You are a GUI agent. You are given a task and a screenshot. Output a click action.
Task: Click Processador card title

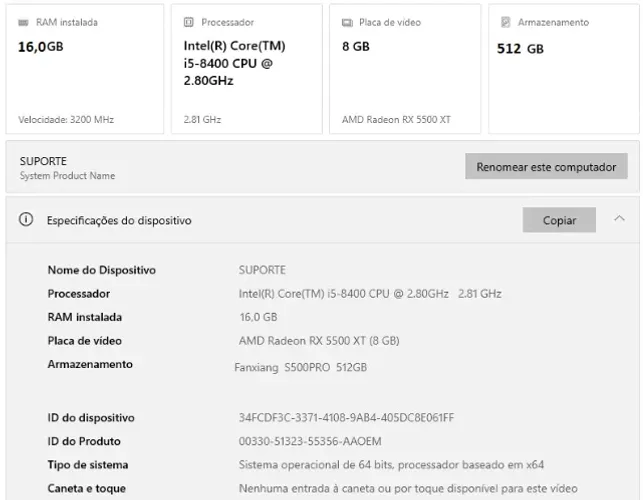(x=228, y=23)
